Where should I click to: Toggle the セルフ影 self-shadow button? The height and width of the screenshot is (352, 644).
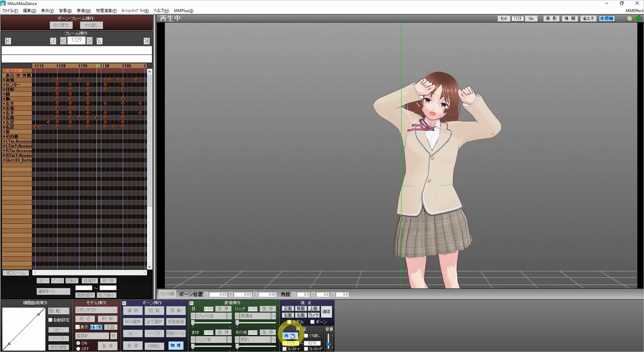(96, 327)
